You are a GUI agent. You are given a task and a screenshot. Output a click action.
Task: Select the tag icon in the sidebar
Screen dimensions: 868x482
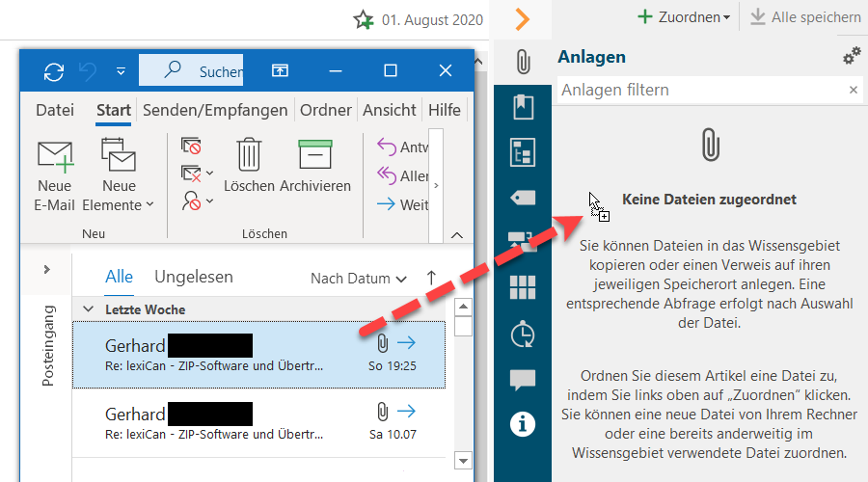coord(523,197)
